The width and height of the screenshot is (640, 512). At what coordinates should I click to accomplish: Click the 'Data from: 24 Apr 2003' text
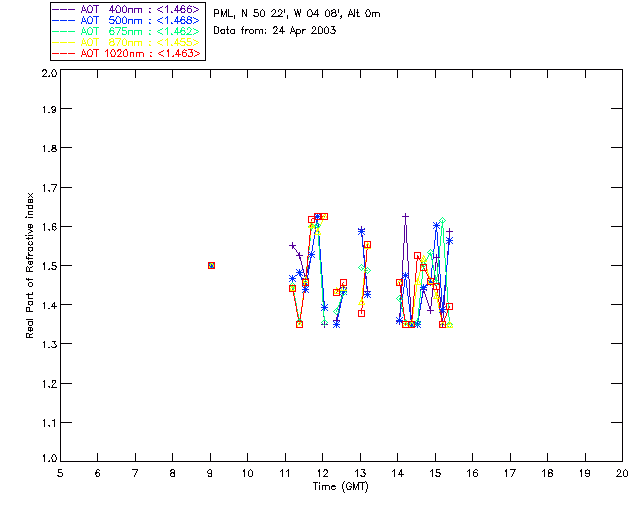(x=275, y=31)
